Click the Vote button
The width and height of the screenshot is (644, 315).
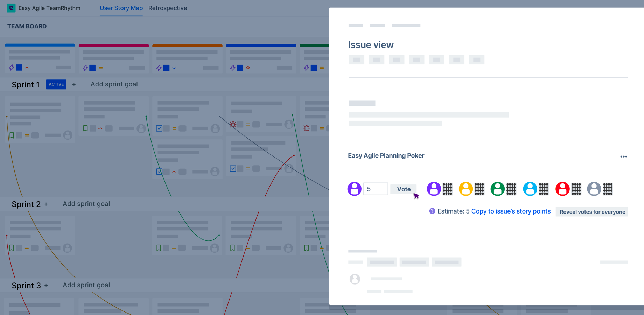pyautogui.click(x=403, y=189)
